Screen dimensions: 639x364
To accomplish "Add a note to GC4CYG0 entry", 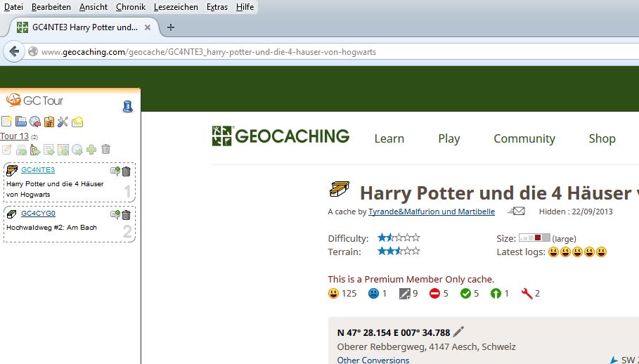I will pos(115,214).
